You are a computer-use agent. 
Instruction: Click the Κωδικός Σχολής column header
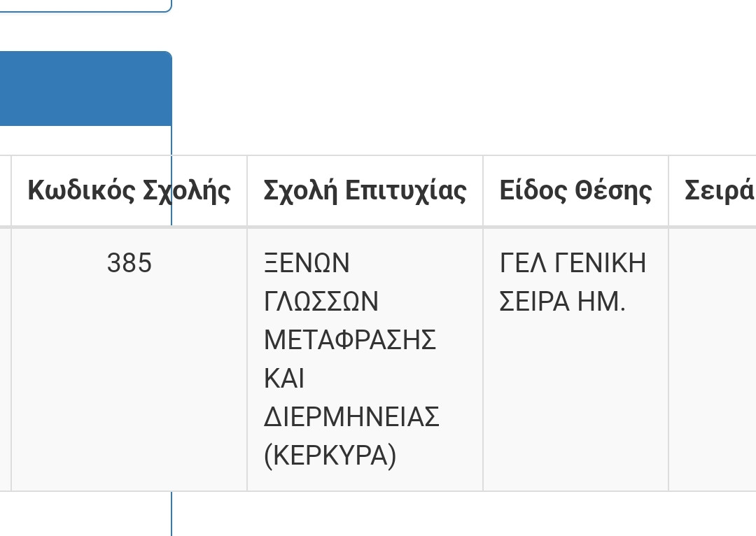[129, 190]
